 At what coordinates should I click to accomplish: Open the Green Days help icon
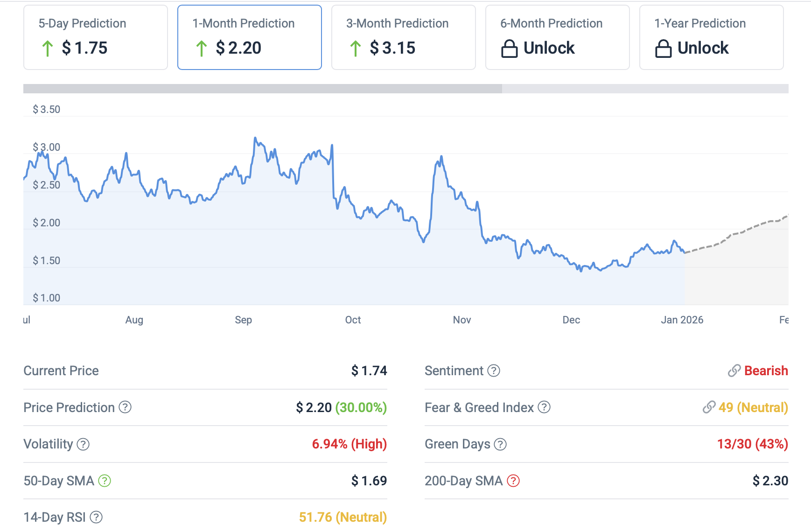pyautogui.click(x=500, y=444)
